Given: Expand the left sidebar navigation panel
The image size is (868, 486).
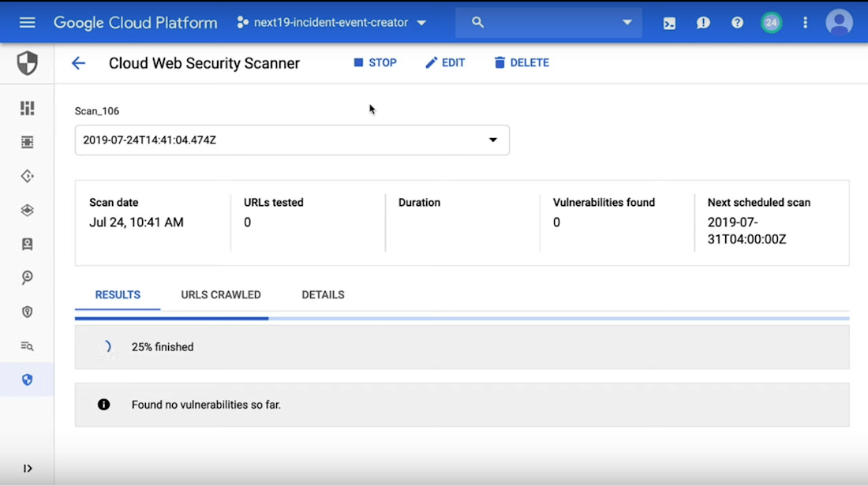Looking at the screenshot, I should tap(28, 469).
